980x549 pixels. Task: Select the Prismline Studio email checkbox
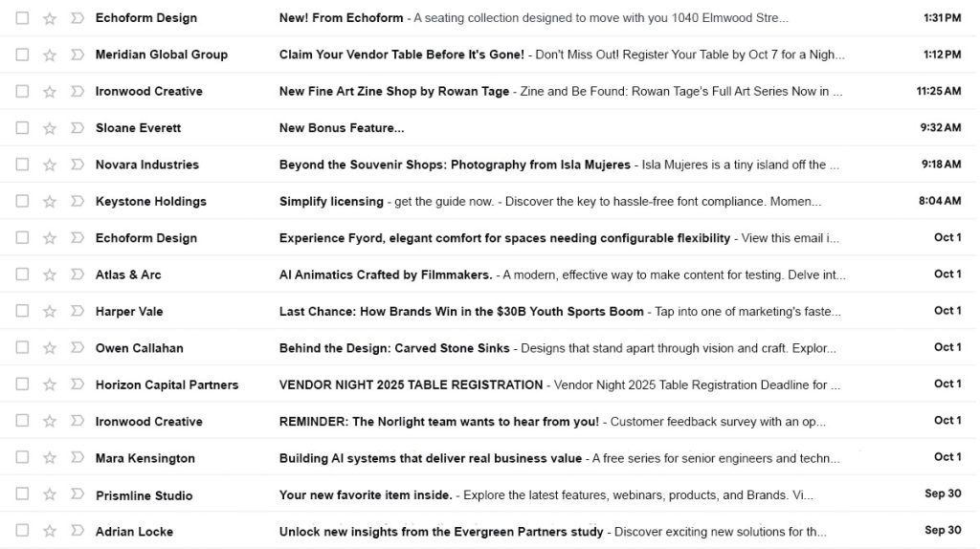[x=22, y=495]
